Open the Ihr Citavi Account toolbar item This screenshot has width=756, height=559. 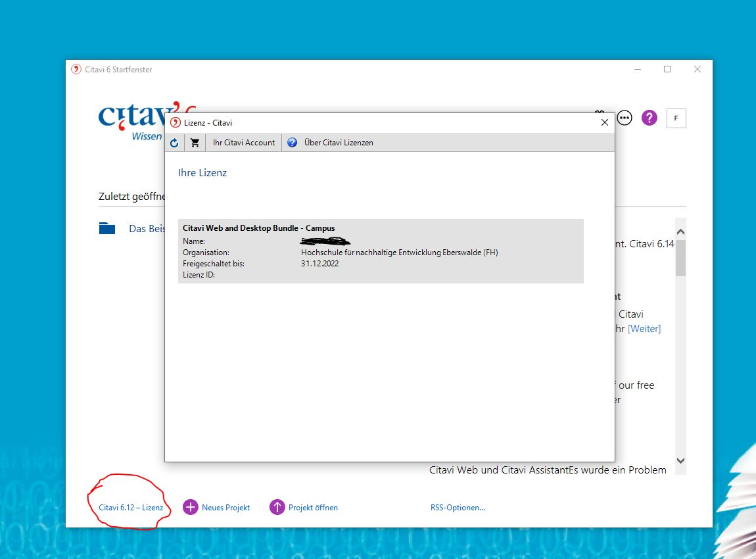coord(244,143)
